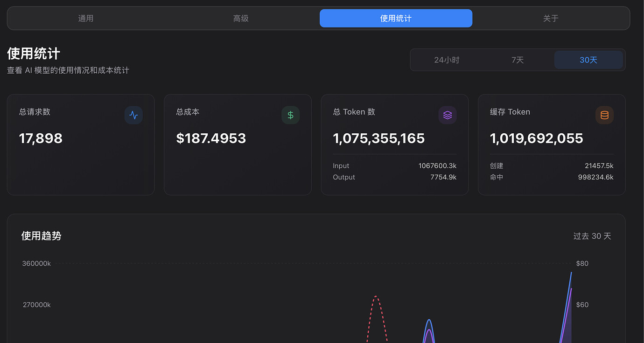Click the 使用统计 page heading
Screen dimensions: 644x343
click(x=34, y=54)
